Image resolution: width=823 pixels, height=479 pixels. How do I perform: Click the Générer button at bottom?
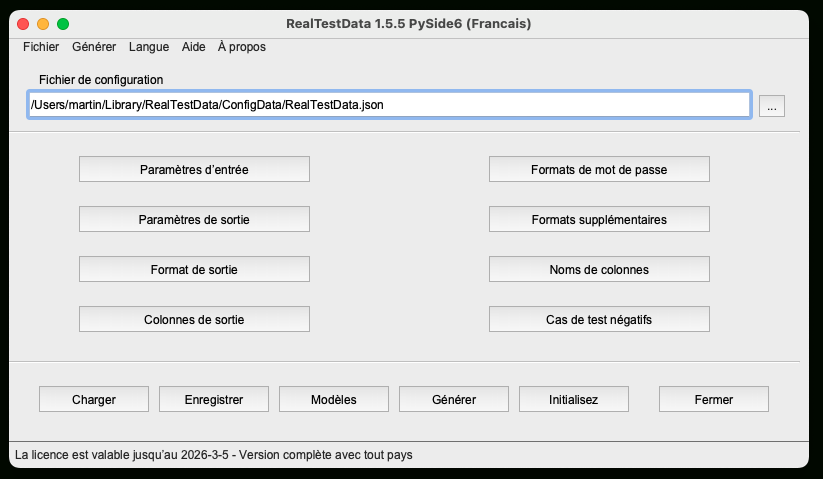[x=453, y=399]
